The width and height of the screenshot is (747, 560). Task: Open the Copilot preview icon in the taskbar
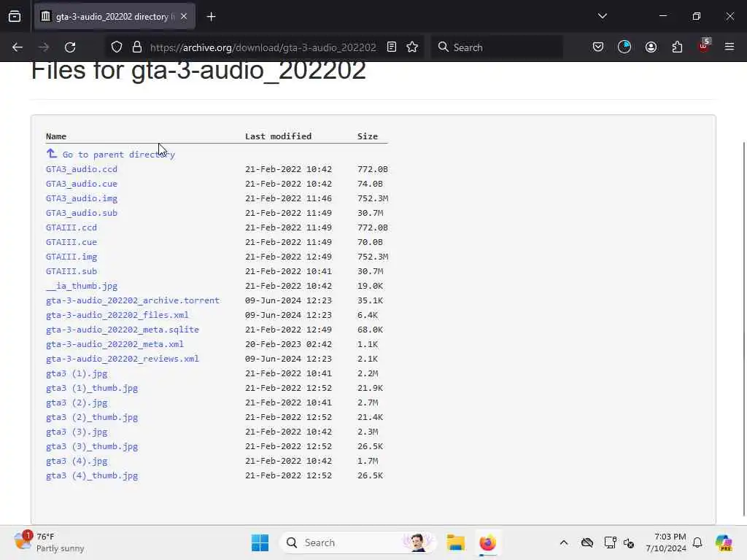[724, 542]
